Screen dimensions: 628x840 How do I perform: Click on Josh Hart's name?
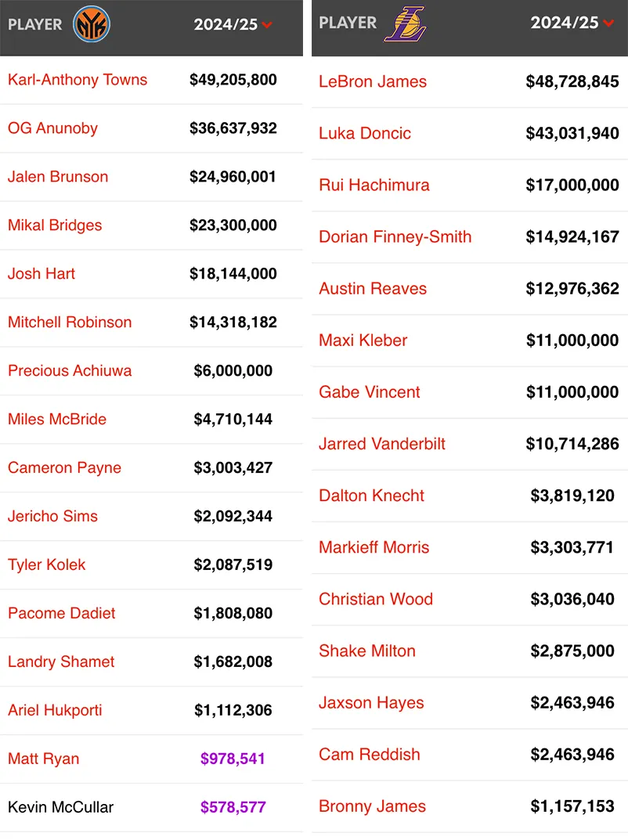42,274
